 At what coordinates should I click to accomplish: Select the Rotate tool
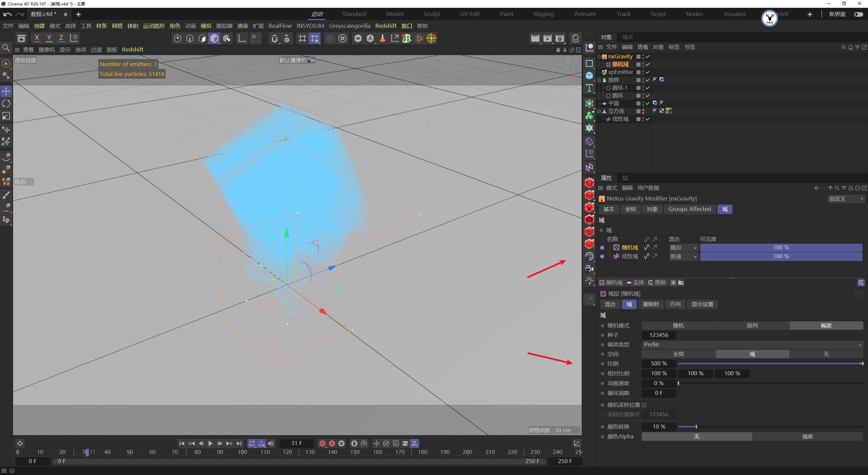point(6,103)
